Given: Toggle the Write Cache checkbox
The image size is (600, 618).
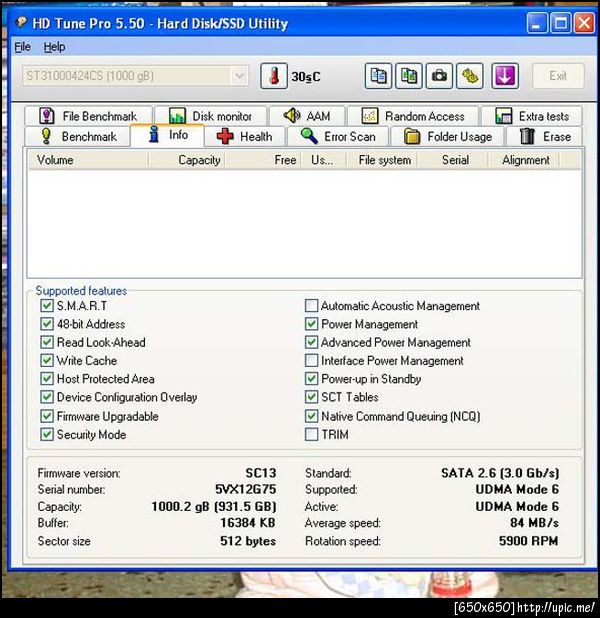Looking at the screenshot, I should point(47,360).
